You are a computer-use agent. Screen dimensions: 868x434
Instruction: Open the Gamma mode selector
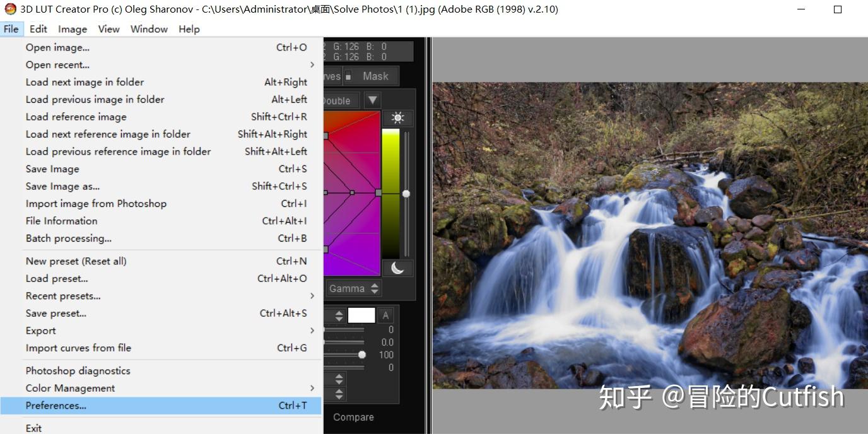(x=352, y=288)
